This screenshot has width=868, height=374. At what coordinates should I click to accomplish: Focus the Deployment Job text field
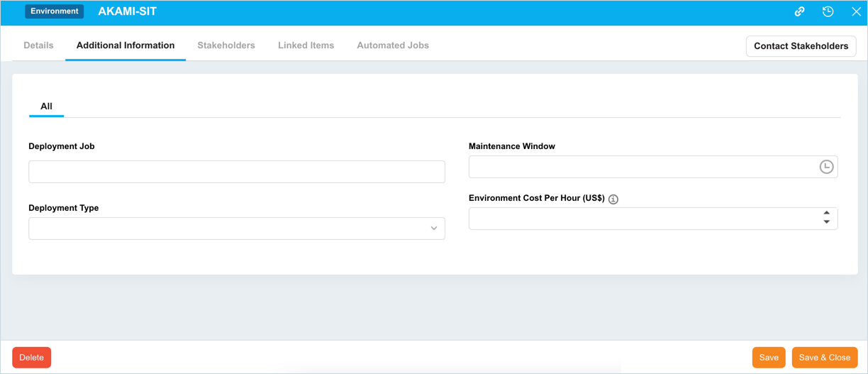click(236, 172)
